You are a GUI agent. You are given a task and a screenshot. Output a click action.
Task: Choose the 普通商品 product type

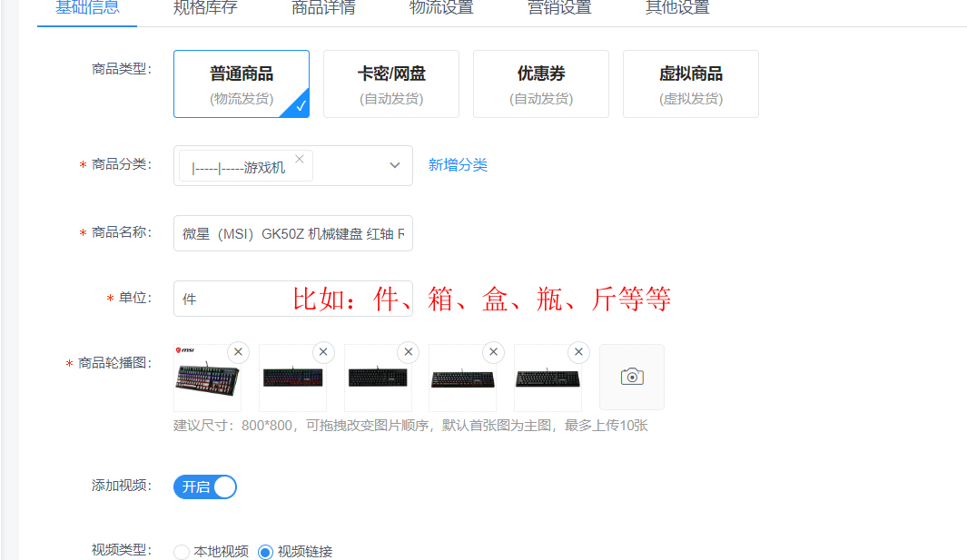(x=242, y=84)
